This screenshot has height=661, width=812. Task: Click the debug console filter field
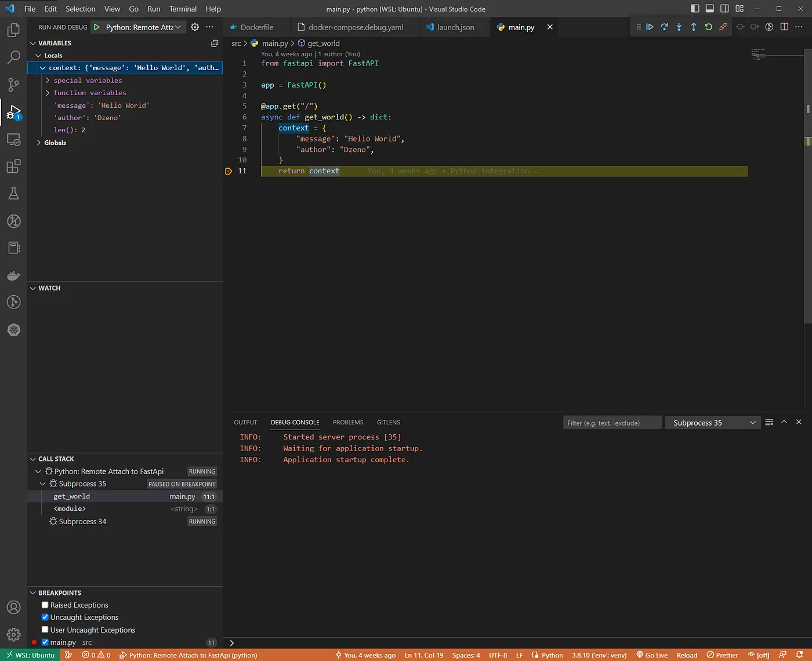[611, 423]
